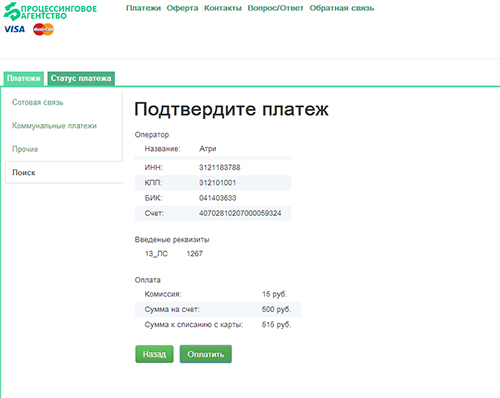Click the account number 40702810207000059324
The width and height of the screenshot is (500, 398).
coord(240,213)
